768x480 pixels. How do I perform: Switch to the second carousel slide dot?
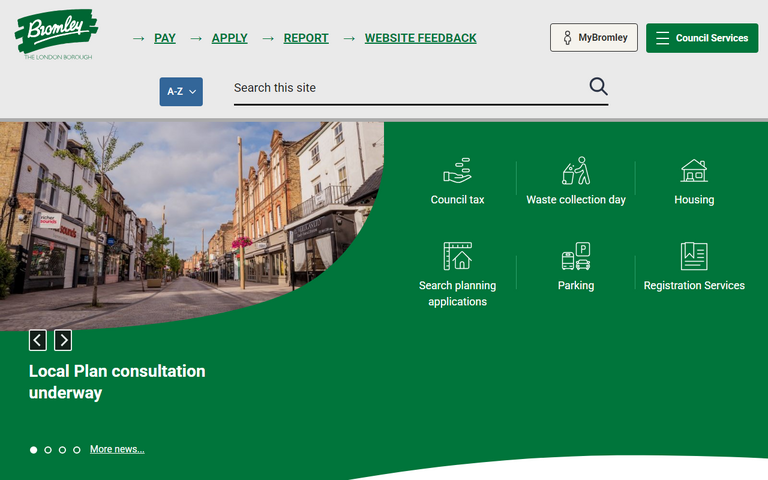coord(48,450)
